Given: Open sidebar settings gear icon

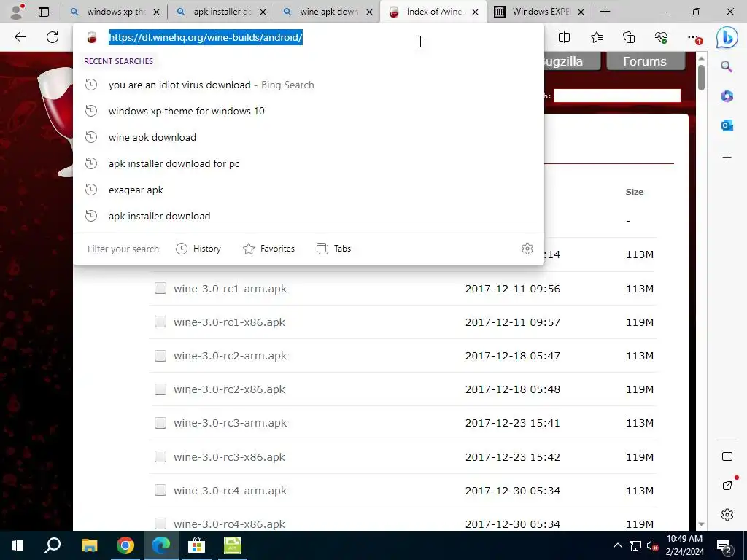Looking at the screenshot, I should (727, 515).
